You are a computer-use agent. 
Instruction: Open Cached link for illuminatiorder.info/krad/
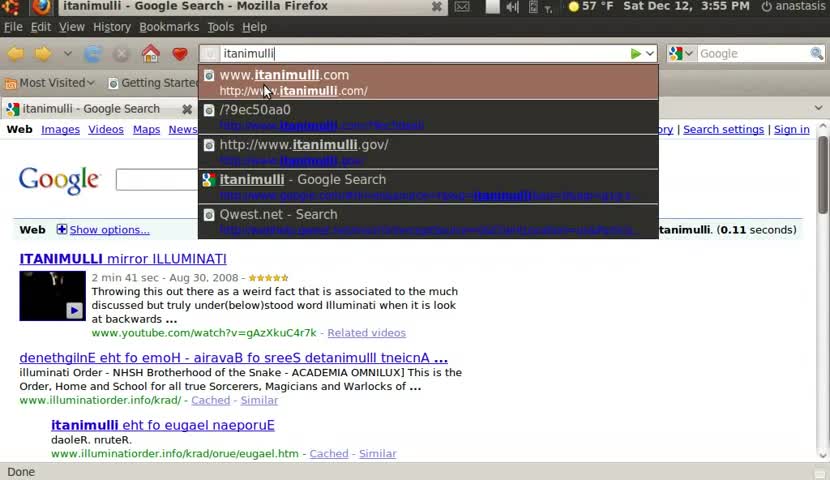211,401
